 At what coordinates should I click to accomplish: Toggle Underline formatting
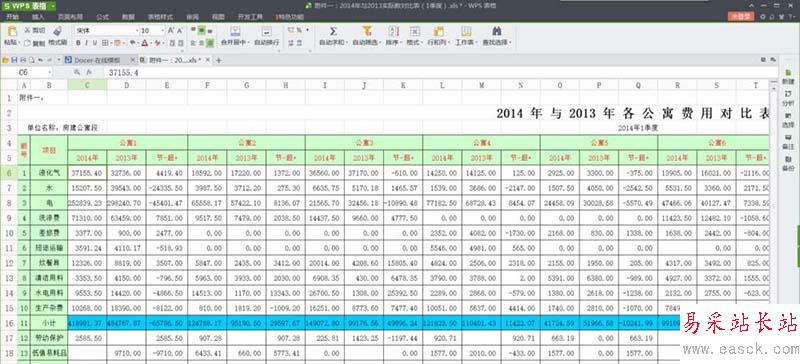95,43
